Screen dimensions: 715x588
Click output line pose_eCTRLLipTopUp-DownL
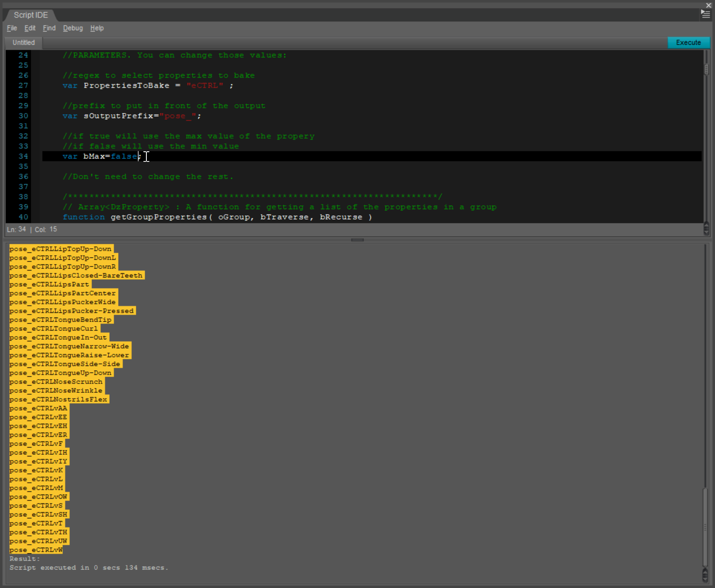point(63,258)
